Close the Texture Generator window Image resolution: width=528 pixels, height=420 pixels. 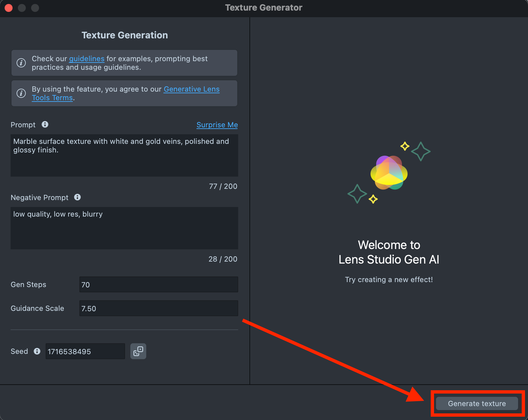(9, 8)
